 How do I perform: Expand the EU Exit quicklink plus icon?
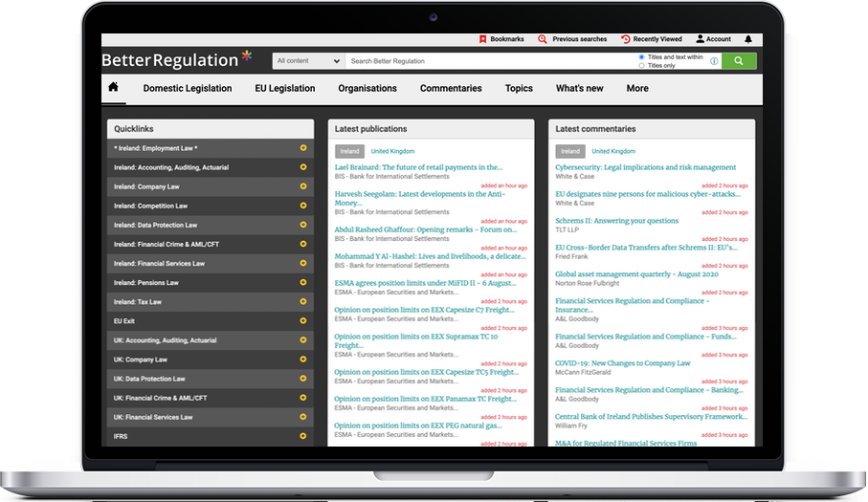303,321
